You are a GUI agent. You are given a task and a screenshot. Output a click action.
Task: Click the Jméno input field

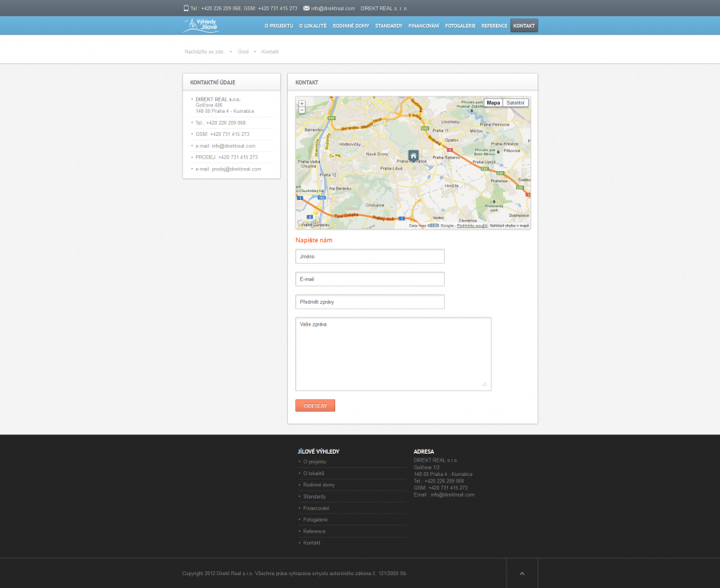point(370,256)
